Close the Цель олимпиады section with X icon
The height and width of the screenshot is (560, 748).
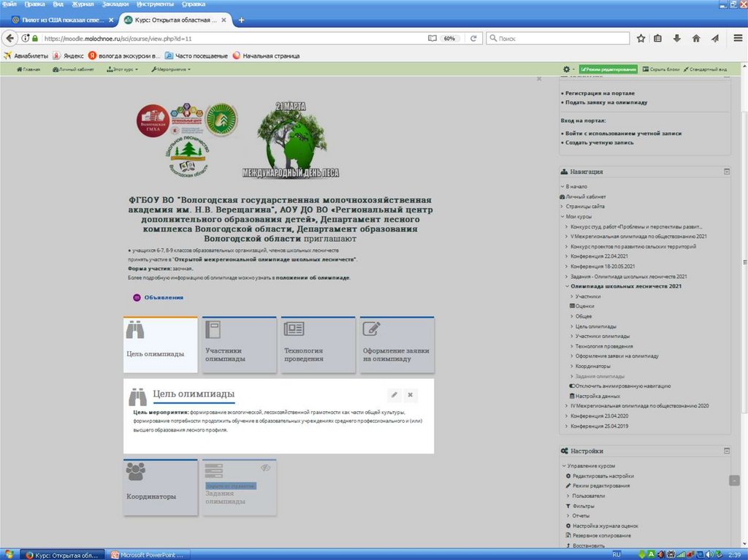click(411, 395)
